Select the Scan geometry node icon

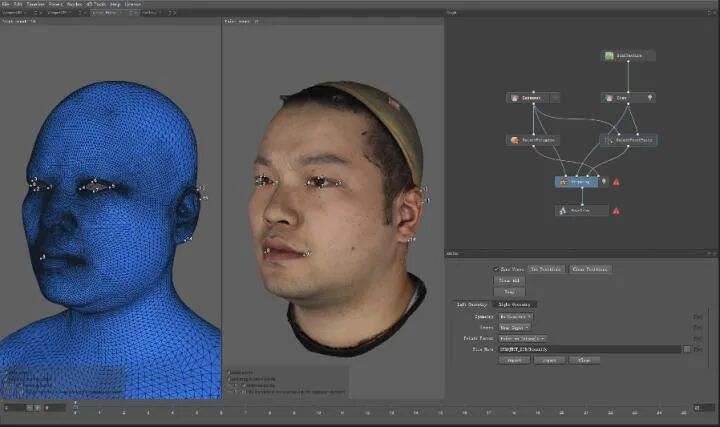pos(609,98)
